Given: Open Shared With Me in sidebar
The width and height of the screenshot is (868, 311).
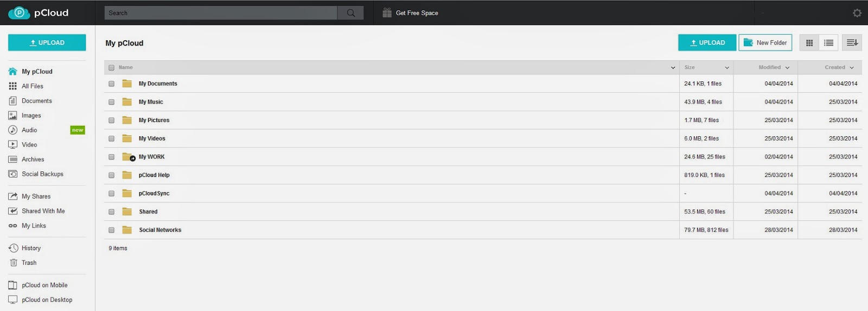Looking at the screenshot, I should point(43,211).
